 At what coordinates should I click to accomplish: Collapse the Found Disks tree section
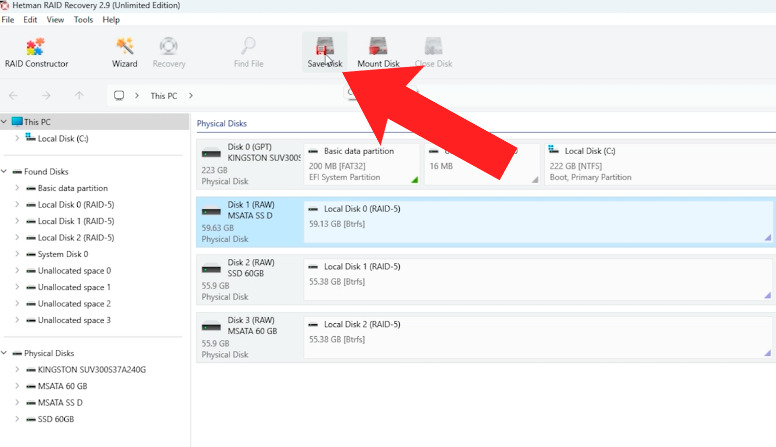click(x=4, y=171)
